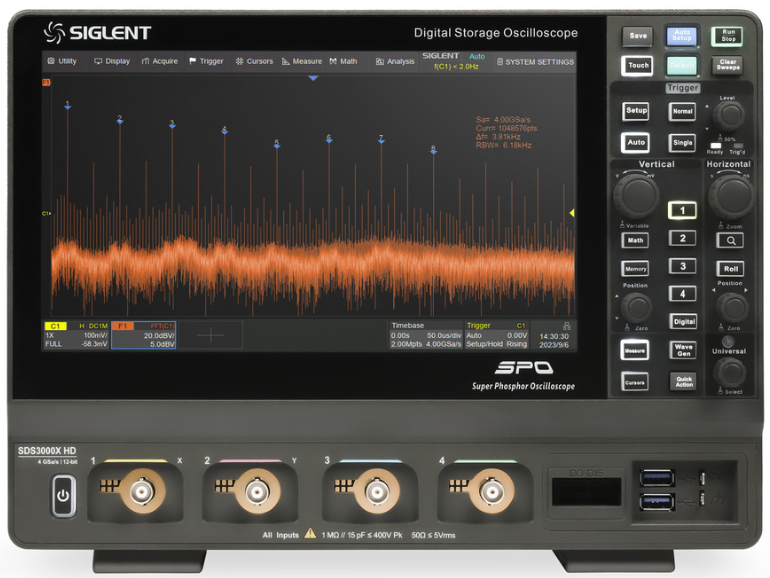Toggle the Touch button
Viewport: 770px width, 578px height.
[637, 65]
